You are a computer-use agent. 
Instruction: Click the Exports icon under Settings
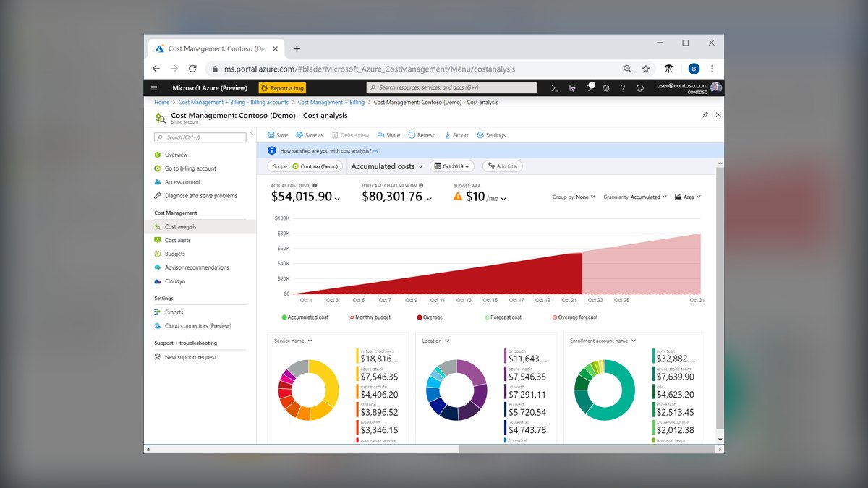coord(158,312)
